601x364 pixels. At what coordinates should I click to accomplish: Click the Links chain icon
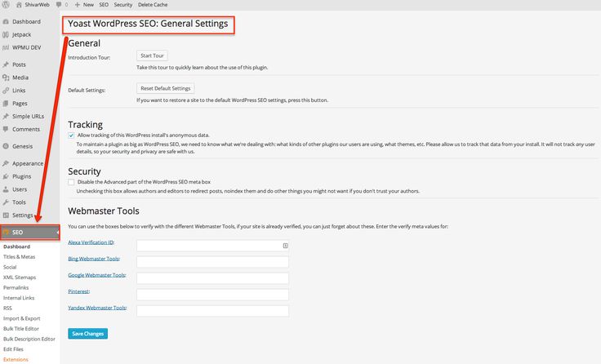(x=6, y=91)
